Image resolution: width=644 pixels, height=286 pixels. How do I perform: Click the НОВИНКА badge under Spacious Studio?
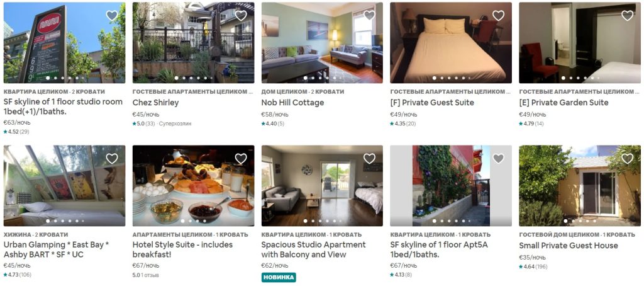279,277
